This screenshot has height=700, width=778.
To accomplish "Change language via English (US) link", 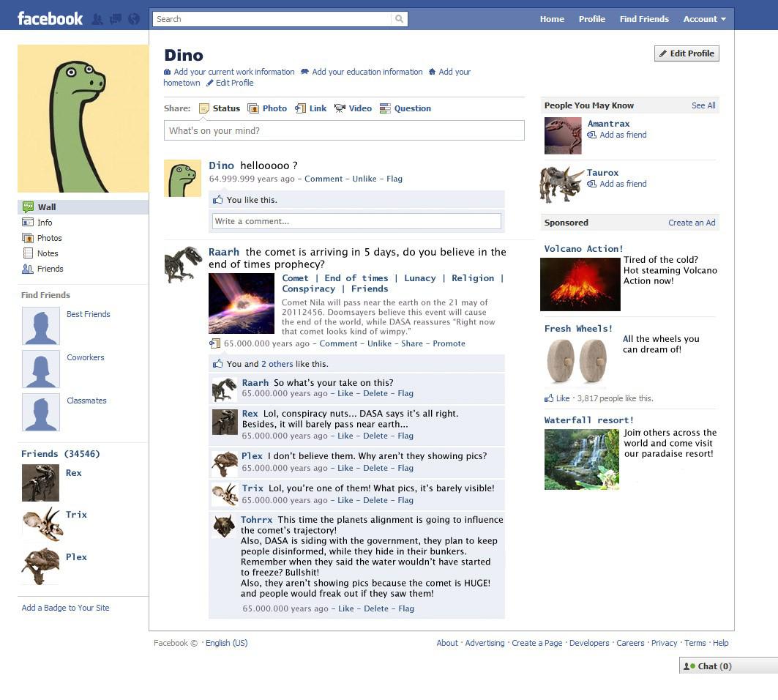I will coord(226,643).
